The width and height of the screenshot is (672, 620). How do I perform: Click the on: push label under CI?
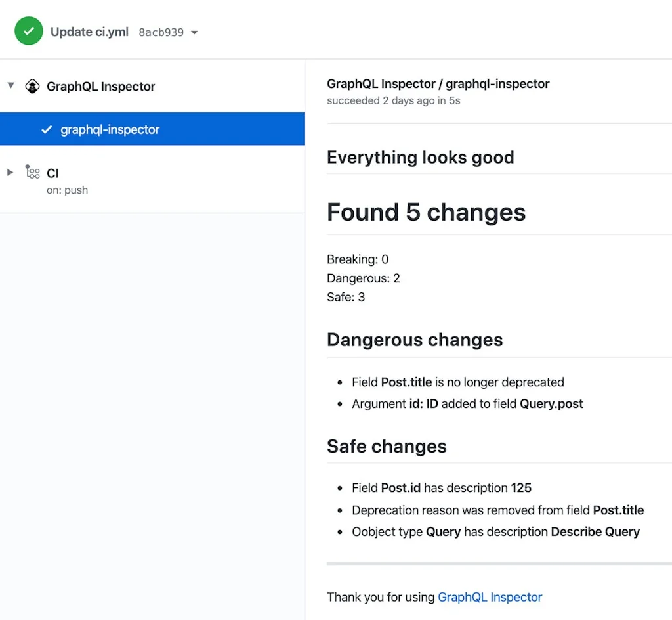(x=66, y=190)
